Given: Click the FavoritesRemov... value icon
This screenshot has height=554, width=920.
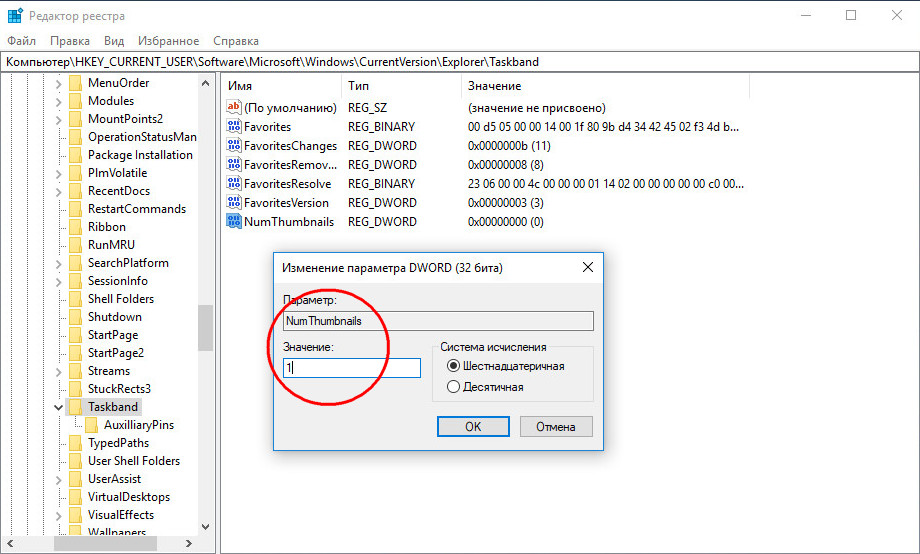Looking at the screenshot, I should click(234, 164).
